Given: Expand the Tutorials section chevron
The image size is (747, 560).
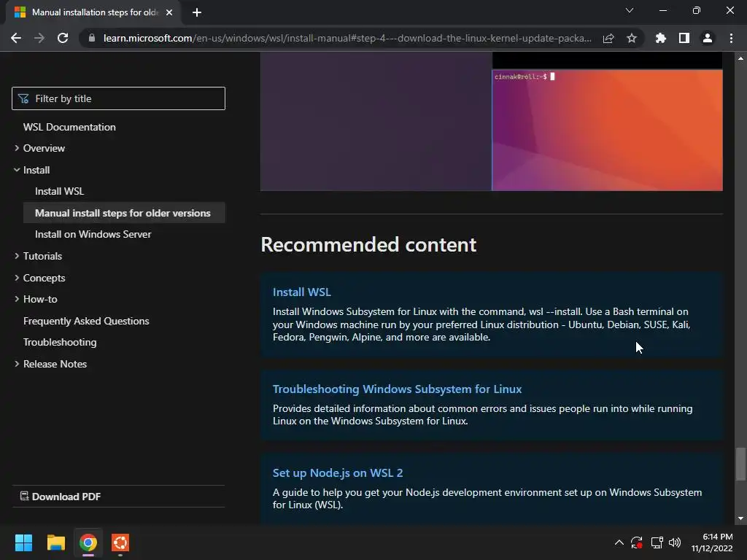Looking at the screenshot, I should tap(17, 256).
